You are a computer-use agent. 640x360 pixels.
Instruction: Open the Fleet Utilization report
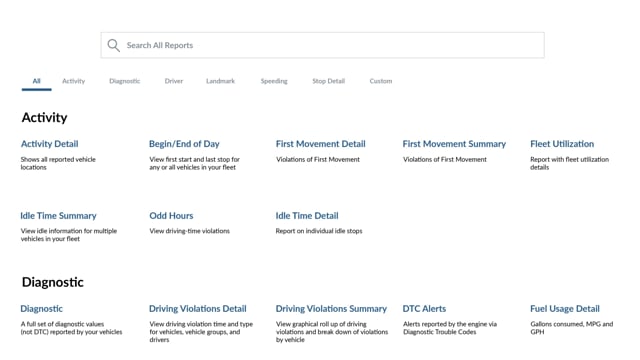[562, 144]
